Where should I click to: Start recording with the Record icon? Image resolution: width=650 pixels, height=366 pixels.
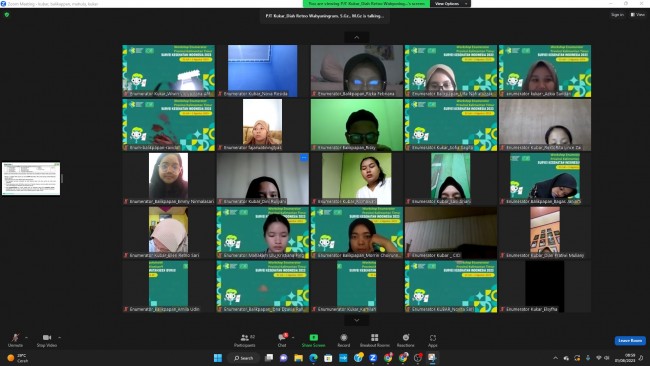tap(344, 338)
